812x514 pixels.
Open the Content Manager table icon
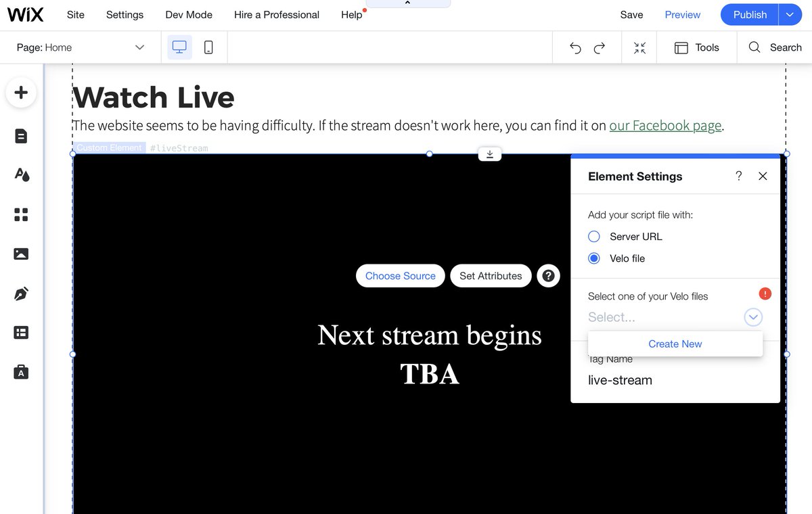[x=21, y=332]
